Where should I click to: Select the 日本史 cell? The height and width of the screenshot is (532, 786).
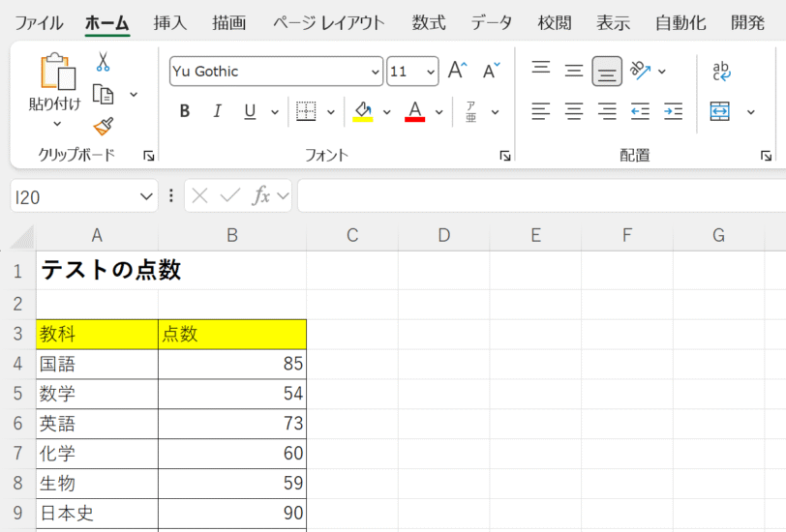click(97, 513)
